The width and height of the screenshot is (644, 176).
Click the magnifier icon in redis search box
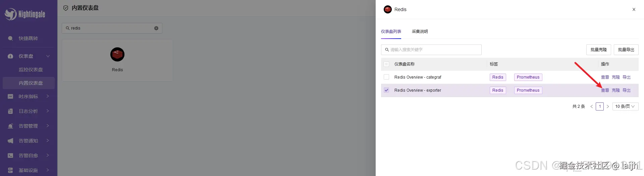(x=68, y=28)
